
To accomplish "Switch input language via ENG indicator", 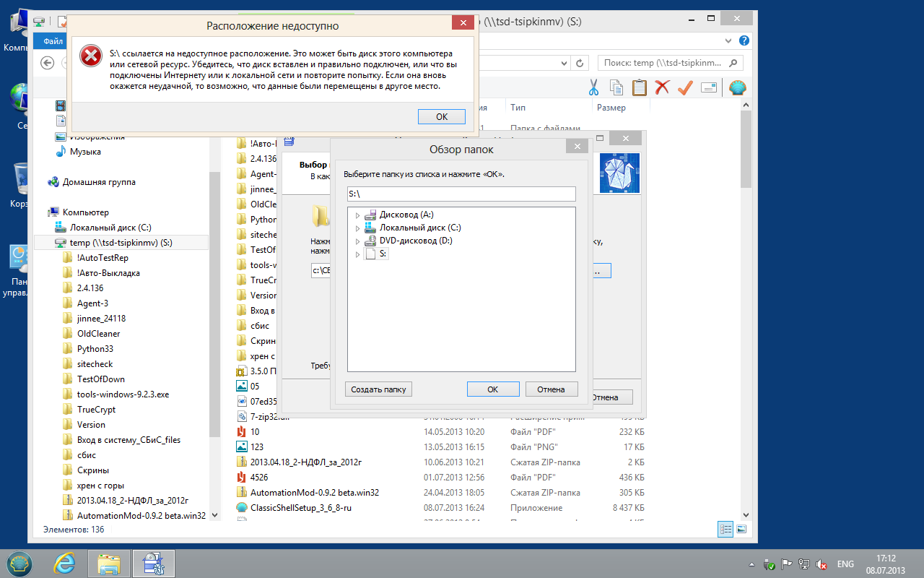I will tap(845, 564).
